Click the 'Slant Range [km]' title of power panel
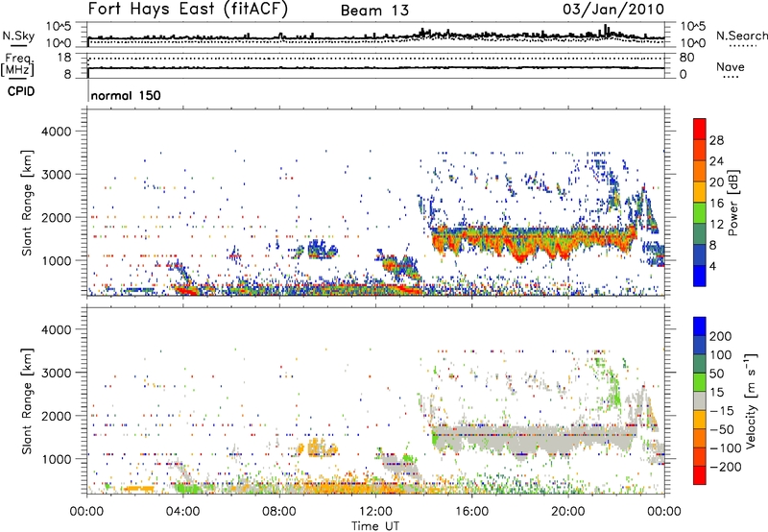 (x=27, y=203)
